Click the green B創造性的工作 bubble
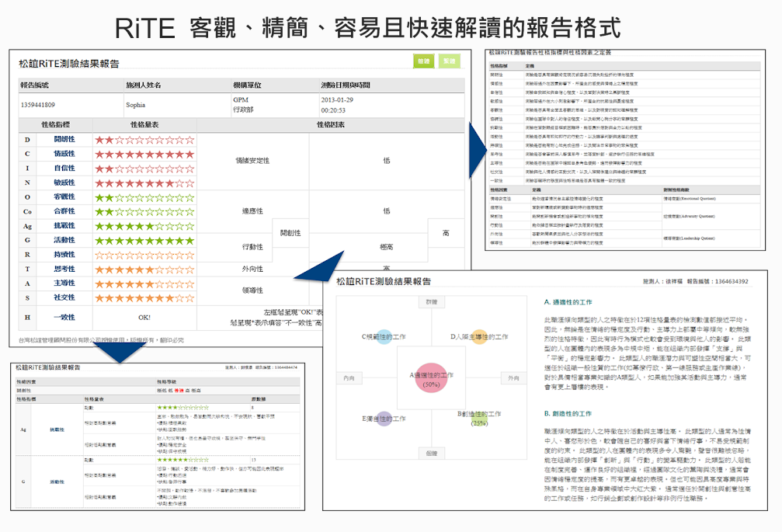782x532 pixels. (479, 419)
